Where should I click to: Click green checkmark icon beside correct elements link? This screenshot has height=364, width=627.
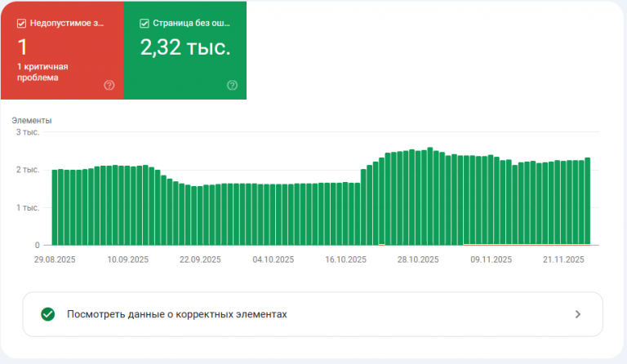(x=48, y=314)
